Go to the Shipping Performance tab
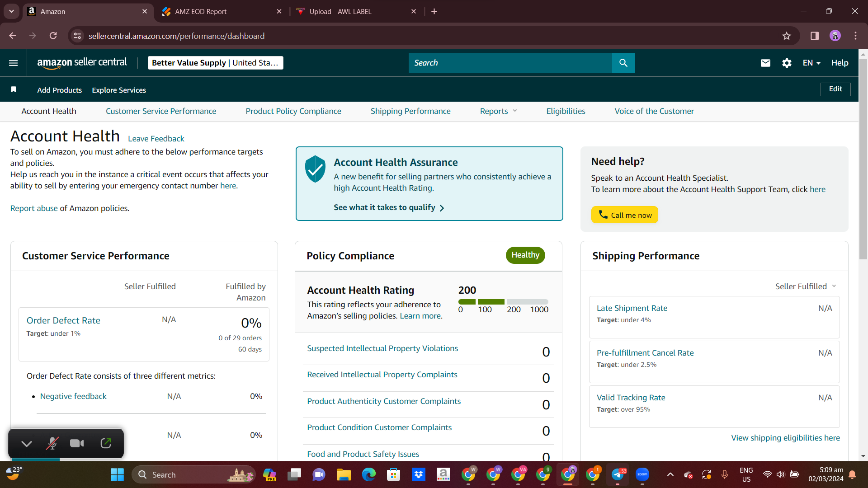The height and width of the screenshot is (488, 868). click(410, 111)
